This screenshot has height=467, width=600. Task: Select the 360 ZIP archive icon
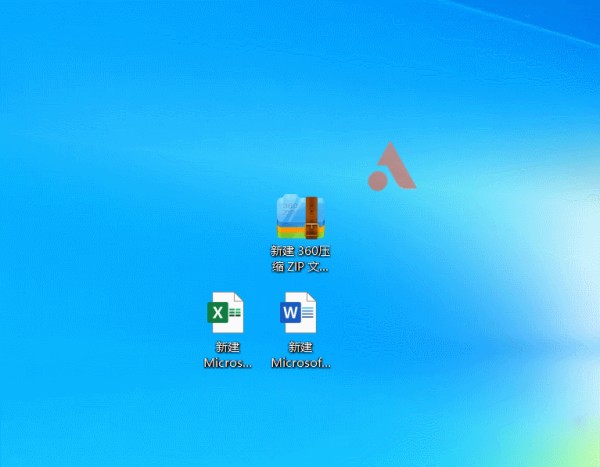[x=301, y=217]
